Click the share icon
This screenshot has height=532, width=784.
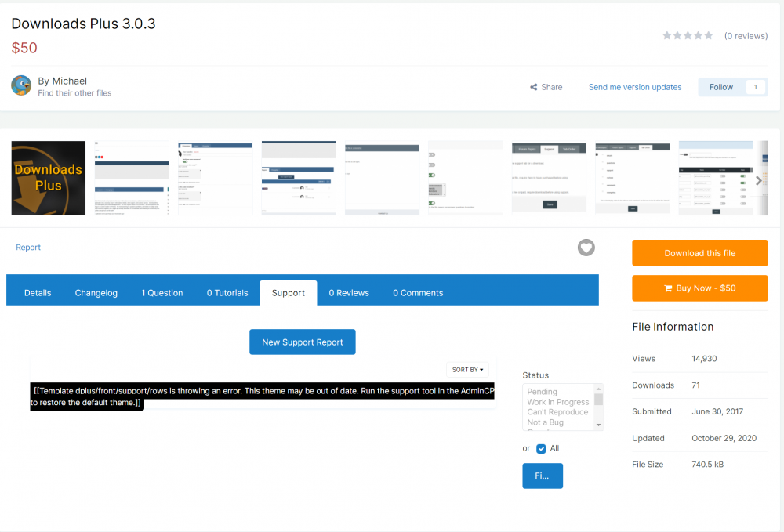tap(534, 87)
